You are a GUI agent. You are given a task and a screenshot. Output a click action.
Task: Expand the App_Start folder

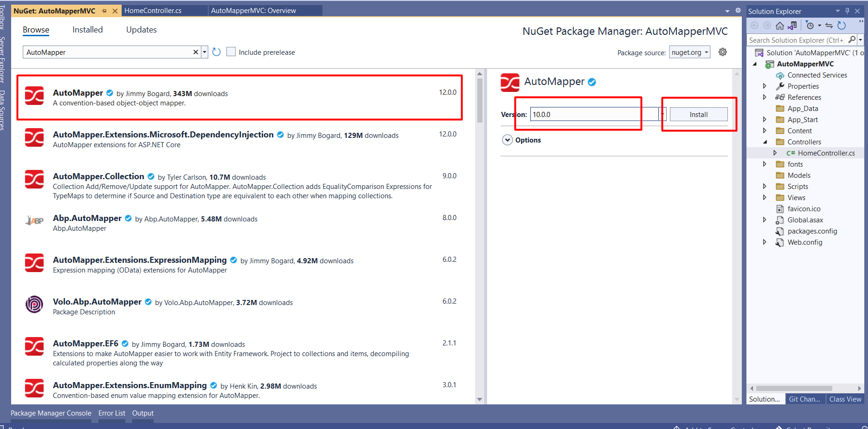pos(765,119)
